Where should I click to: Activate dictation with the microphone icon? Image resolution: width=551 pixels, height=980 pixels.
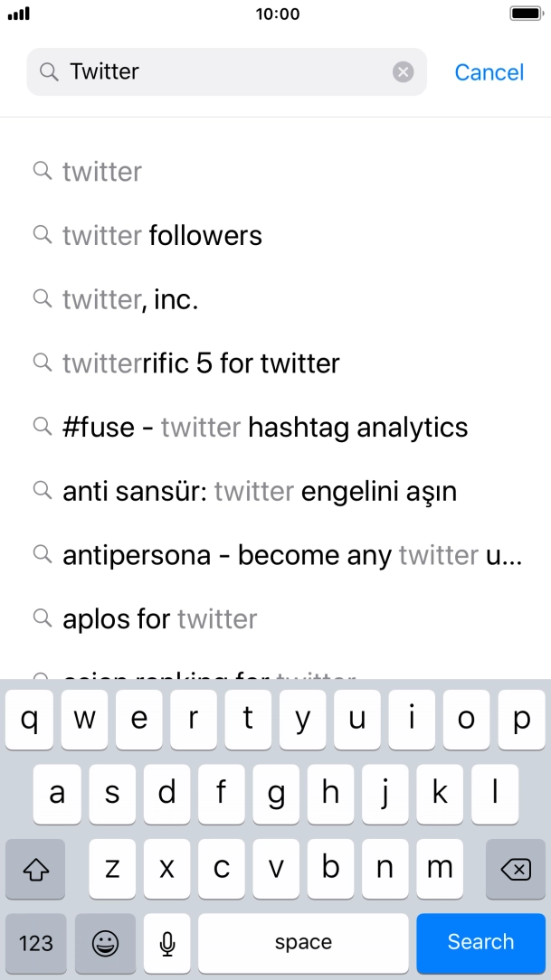166,943
